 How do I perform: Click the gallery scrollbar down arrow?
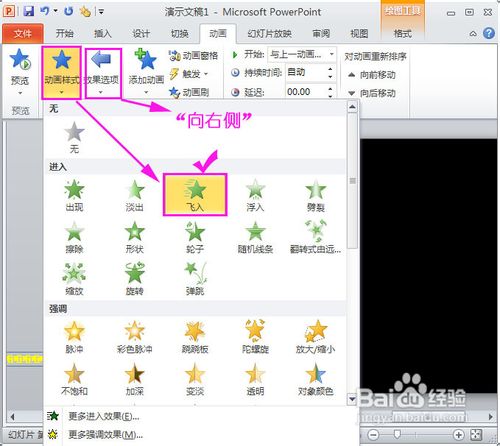point(352,399)
